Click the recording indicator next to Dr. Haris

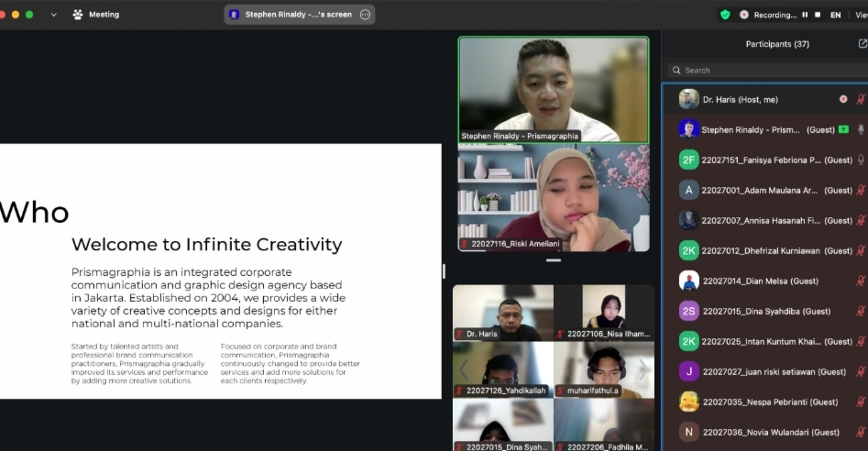click(843, 99)
